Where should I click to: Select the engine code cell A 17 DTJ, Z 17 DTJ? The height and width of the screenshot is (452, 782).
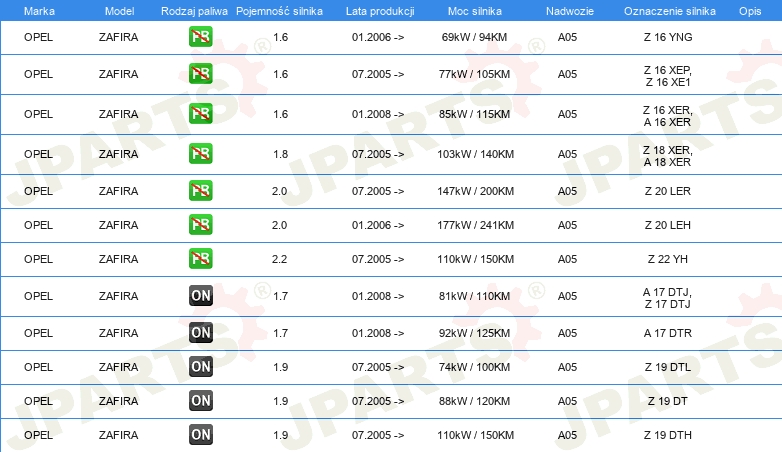pyautogui.click(x=668, y=298)
